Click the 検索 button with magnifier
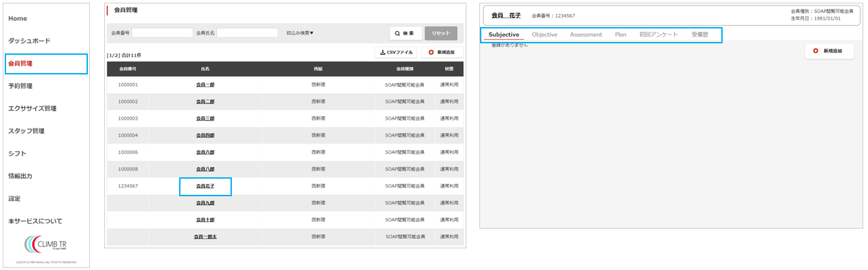Screen dimensions: 868x270 (x=406, y=33)
